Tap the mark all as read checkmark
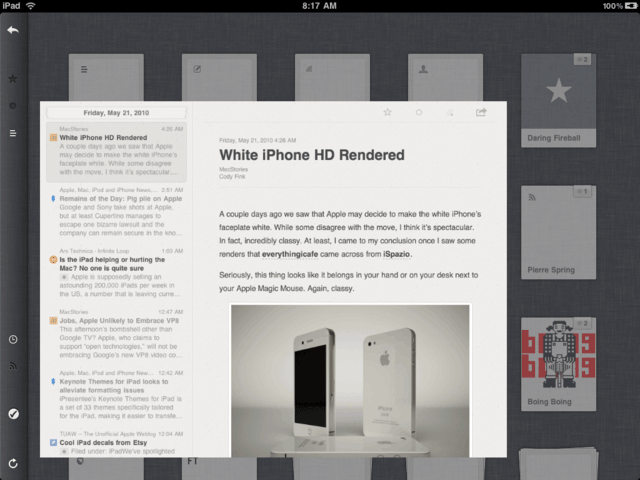 point(13,413)
